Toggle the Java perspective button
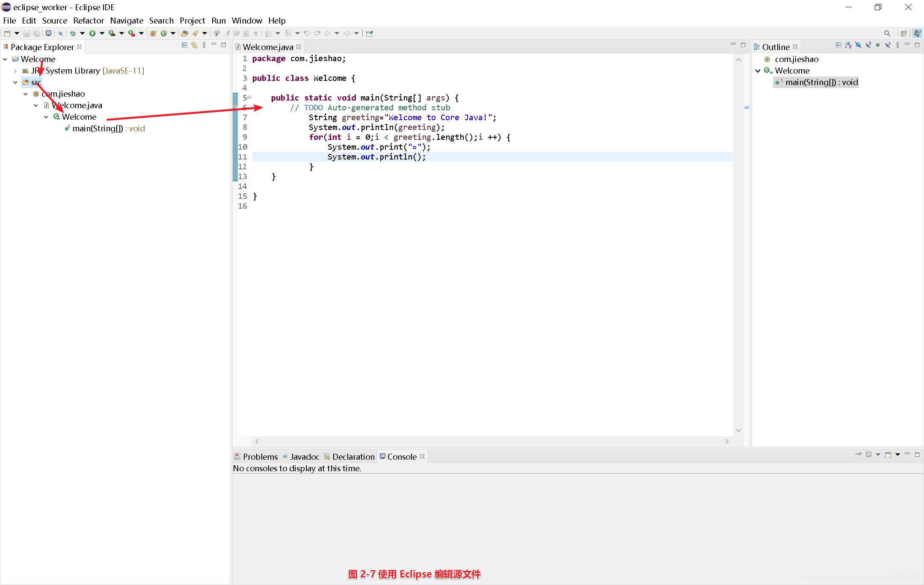This screenshot has height=585, width=924. point(917,33)
